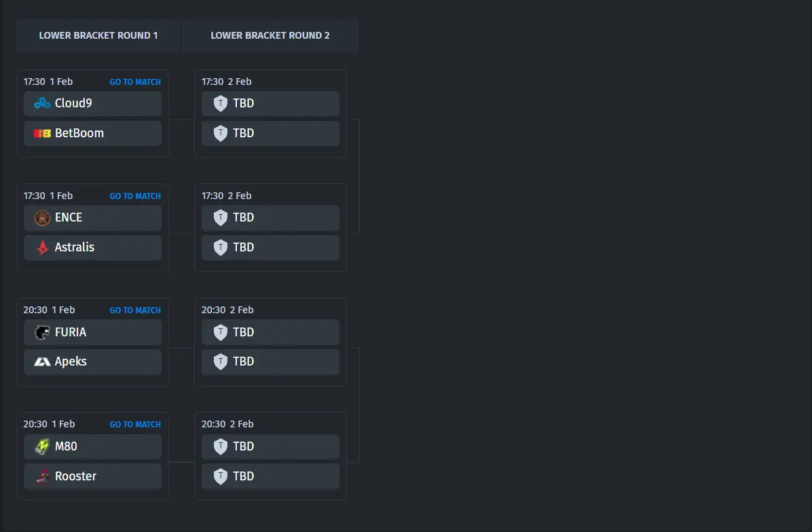The height and width of the screenshot is (532, 812).
Task: Select the FURIA team row
Action: coord(93,332)
